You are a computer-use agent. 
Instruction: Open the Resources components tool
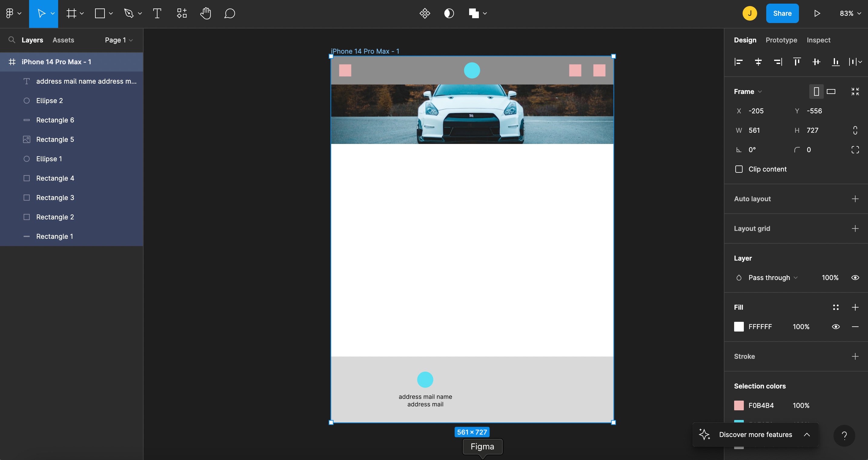point(182,14)
